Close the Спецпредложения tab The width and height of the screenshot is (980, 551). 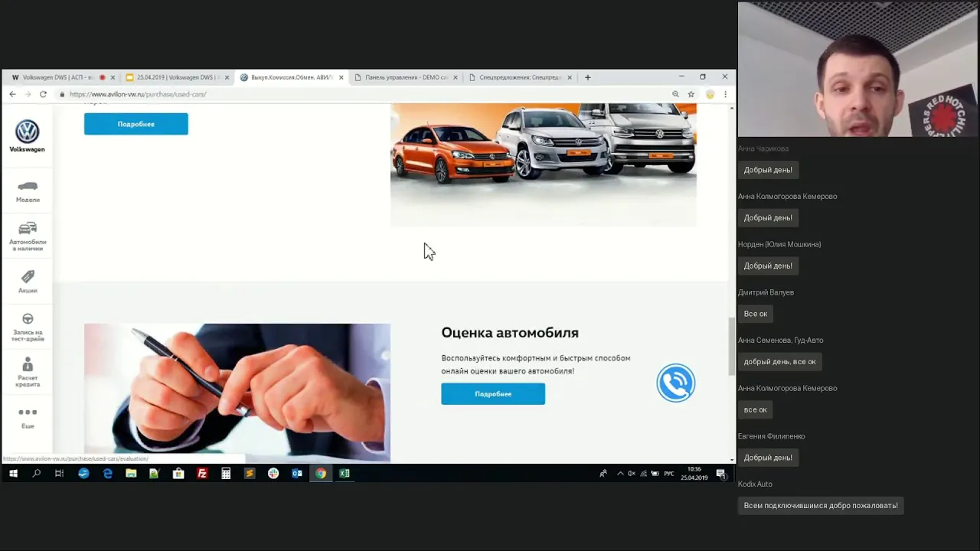570,77
